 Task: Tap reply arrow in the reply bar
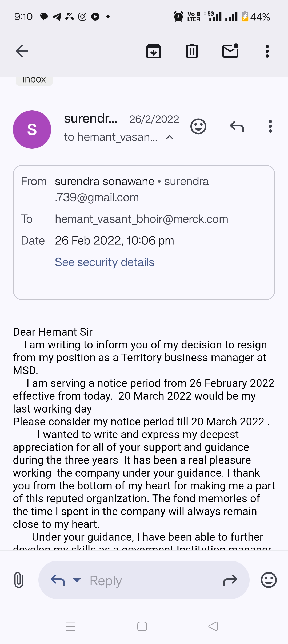tap(58, 580)
